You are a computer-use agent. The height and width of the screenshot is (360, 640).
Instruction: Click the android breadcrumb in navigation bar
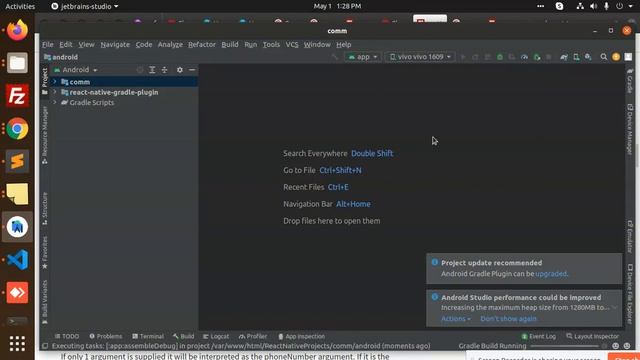click(61, 57)
